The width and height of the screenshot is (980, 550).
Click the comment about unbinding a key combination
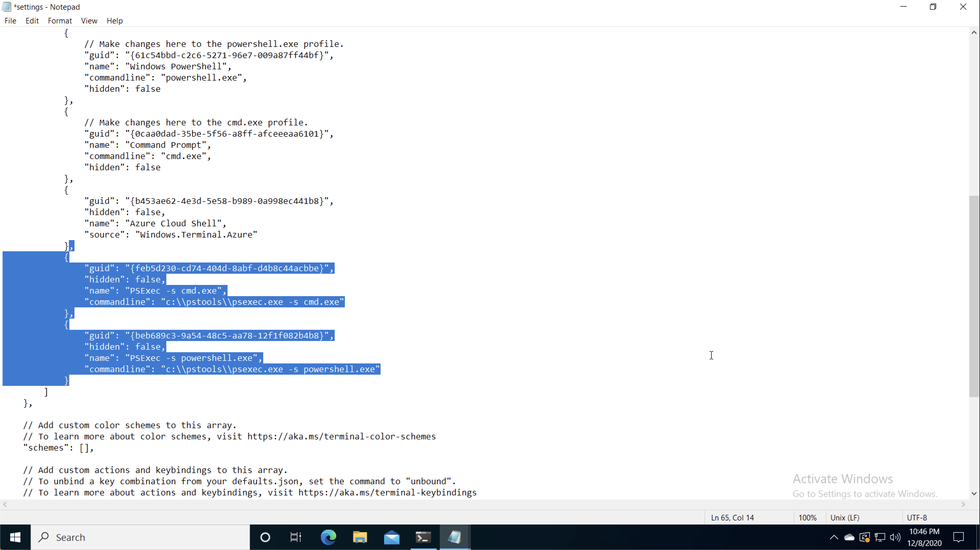pyautogui.click(x=239, y=482)
